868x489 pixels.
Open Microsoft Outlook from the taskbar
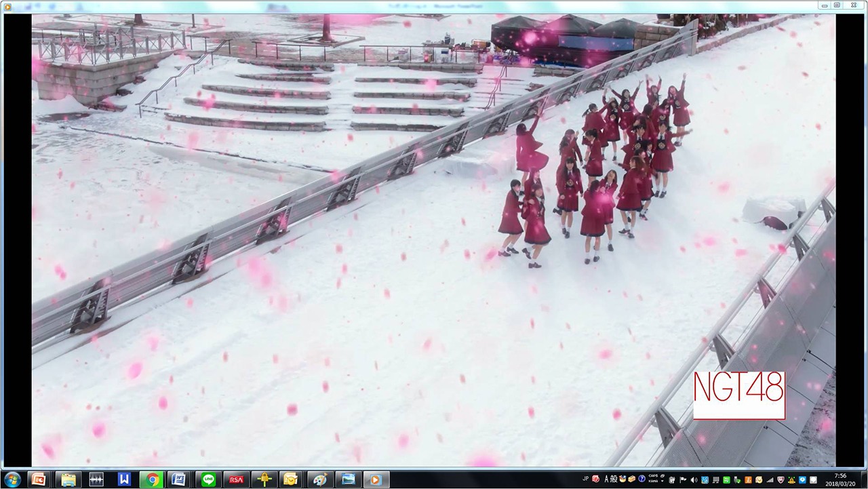tap(291, 480)
